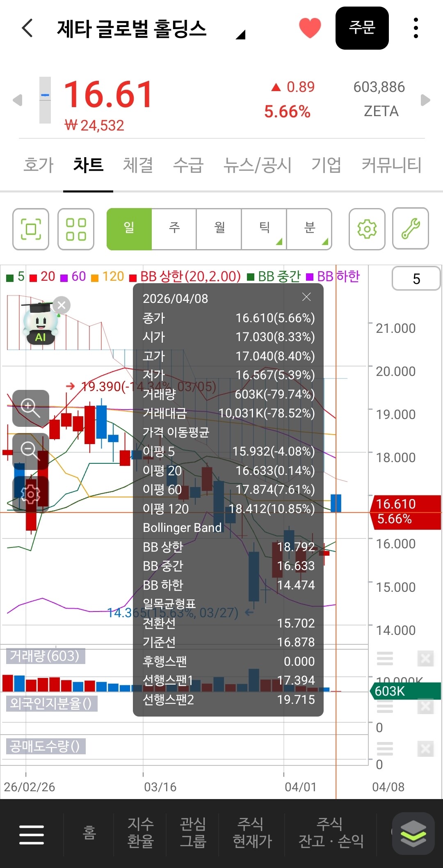The width and height of the screenshot is (443, 868).
Task: Tap the price gauge bar beside 16.61
Action: [x=45, y=100]
